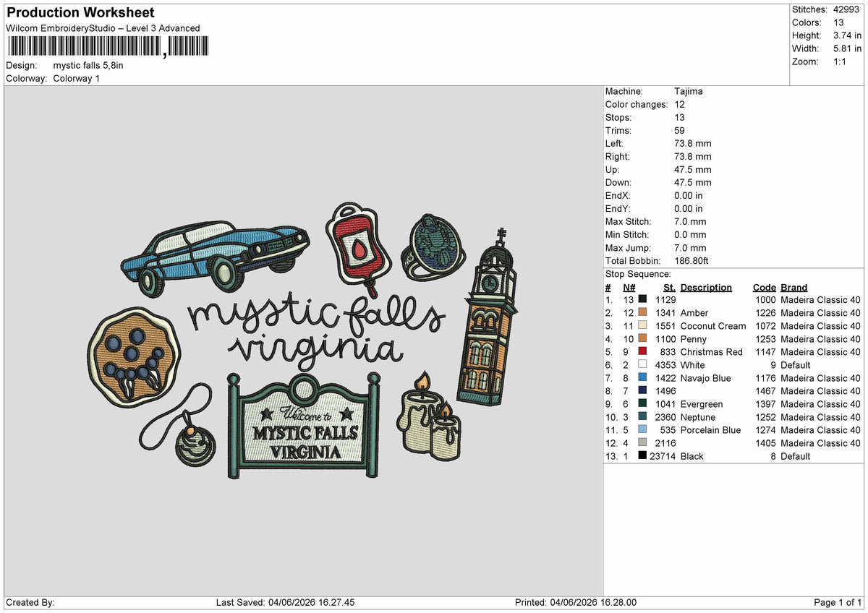Viewport: 868px width, 613px height.
Task: Select the Christmas Red color swatch
Action: click(x=642, y=352)
